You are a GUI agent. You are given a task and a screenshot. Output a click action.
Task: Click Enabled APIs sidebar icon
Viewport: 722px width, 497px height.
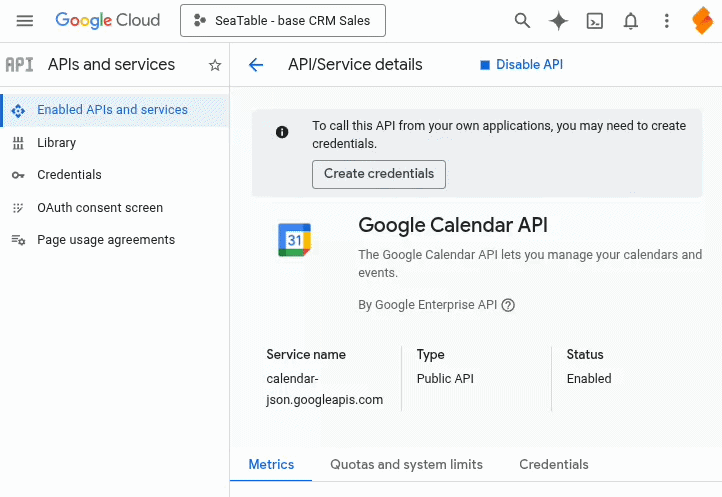point(18,111)
